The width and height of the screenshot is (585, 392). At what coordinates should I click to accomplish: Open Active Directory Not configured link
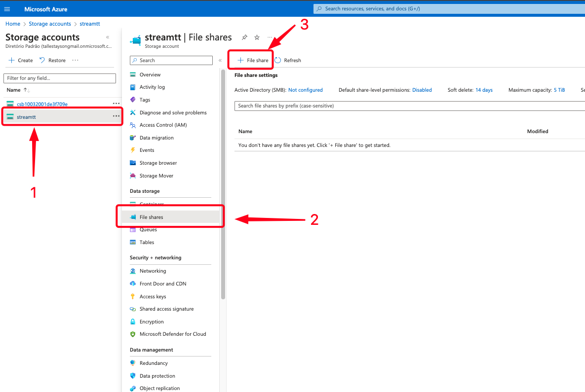click(x=305, y=90)
